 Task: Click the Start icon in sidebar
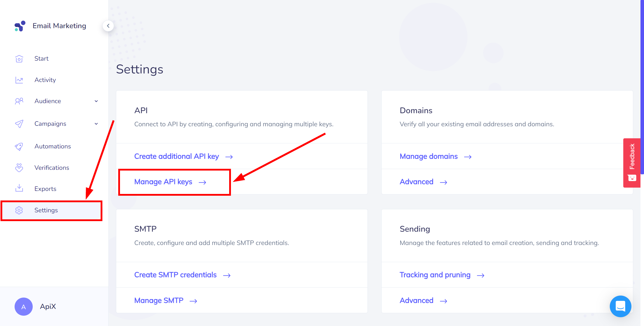tap(19, 58)
